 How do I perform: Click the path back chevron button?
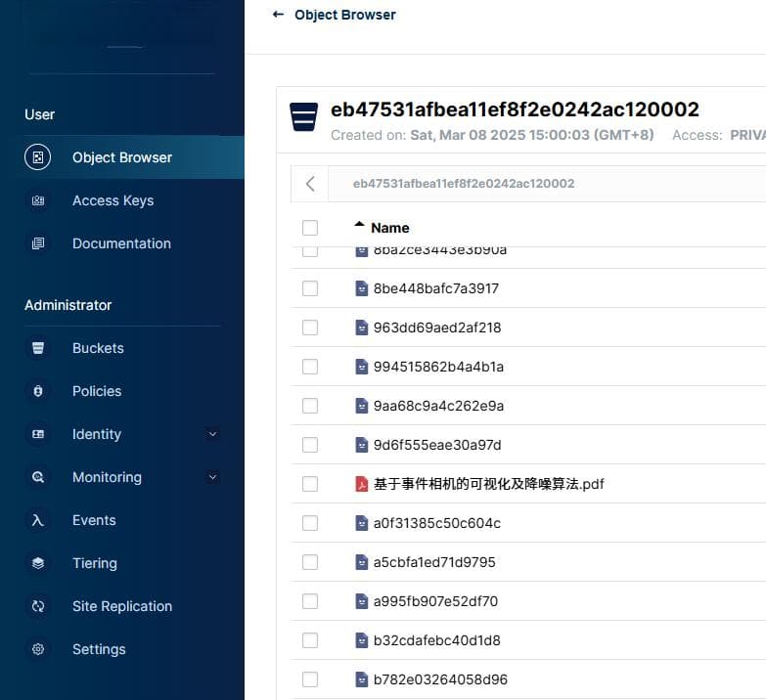click(x=310, y=184)
